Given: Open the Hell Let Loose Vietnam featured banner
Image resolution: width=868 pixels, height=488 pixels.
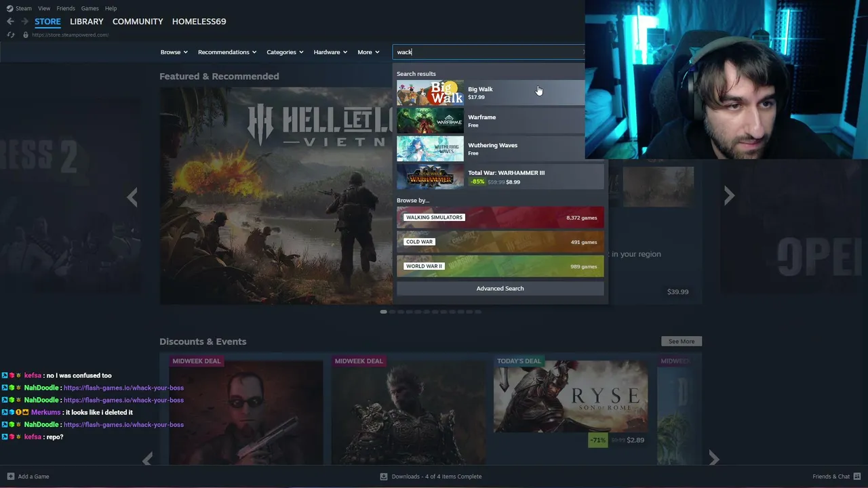Looking at the screenshot, I should point(276,196).
